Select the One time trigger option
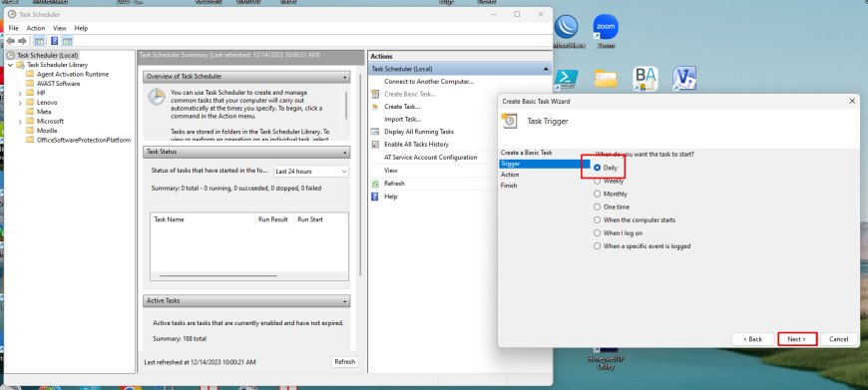The height and width of the screenshot is (390, 868). point(598,206)
